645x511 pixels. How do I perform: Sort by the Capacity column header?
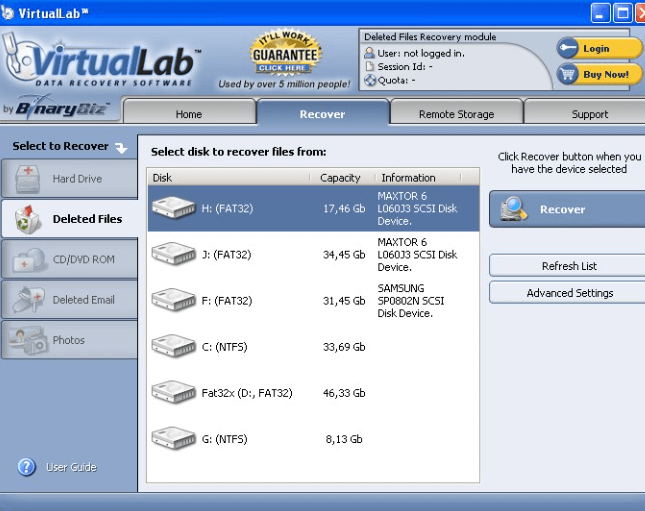point(342,177)
